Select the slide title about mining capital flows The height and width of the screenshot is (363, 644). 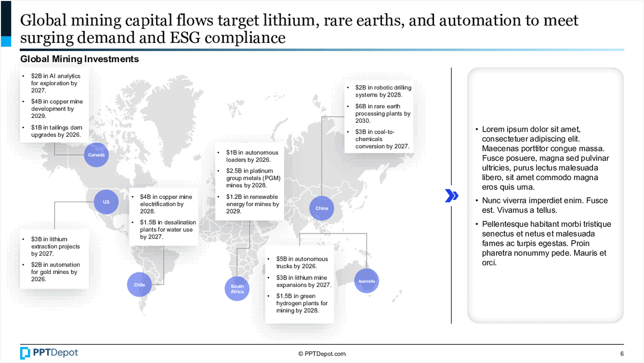299,29
